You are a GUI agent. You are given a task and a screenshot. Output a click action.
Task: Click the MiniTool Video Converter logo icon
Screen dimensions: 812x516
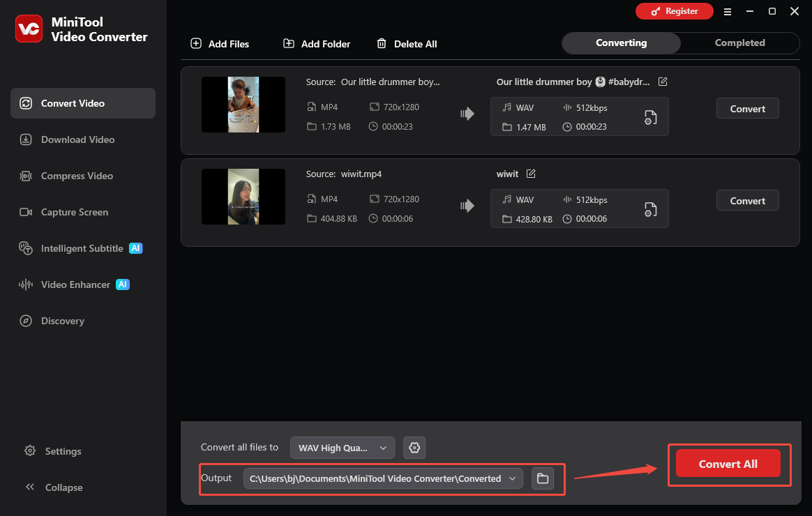coord(29,29)
